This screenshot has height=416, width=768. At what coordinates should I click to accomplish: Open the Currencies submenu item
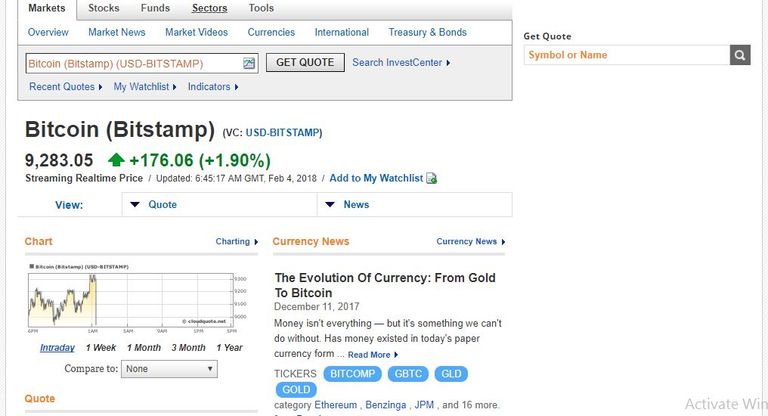pos(271,32)
